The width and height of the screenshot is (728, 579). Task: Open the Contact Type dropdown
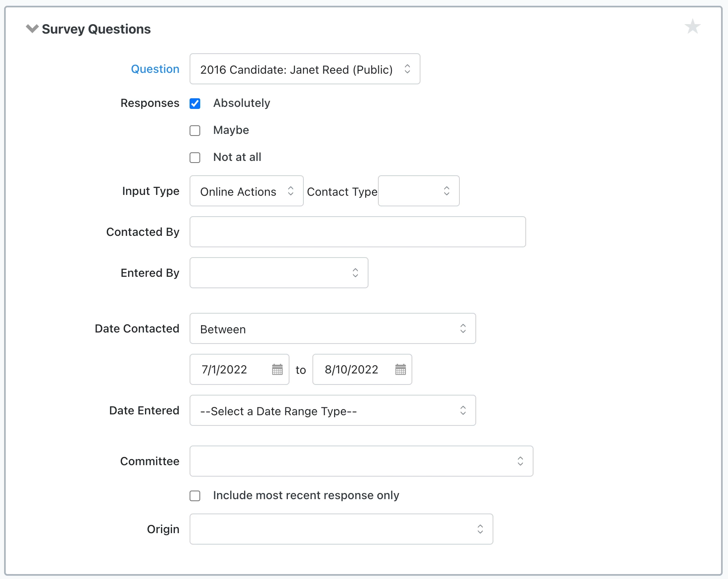[x=418, y=191]
